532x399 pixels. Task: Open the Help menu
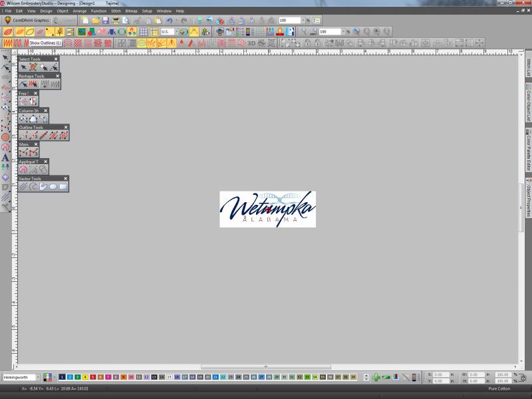coord(180,11)
